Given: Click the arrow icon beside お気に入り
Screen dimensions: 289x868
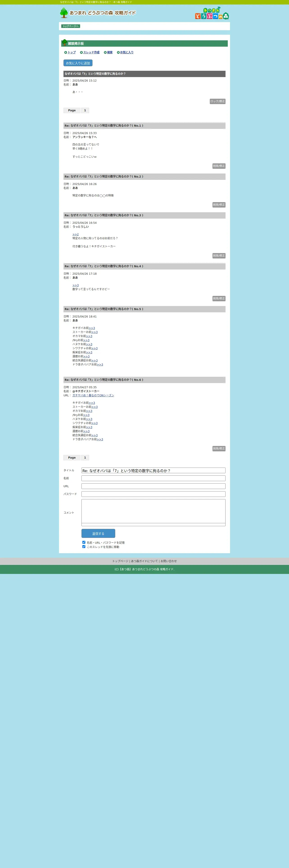Looking at the screenshot, I should [x=118, y=53].
